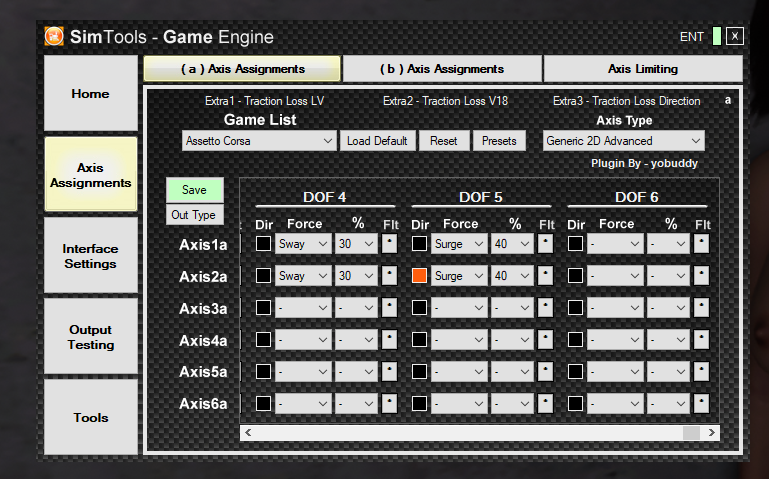The width and height of the screenshot is (769, 479).
Task: Open the Flt filter button for Axis1a DOF 4
Action: tap(389, 244)
